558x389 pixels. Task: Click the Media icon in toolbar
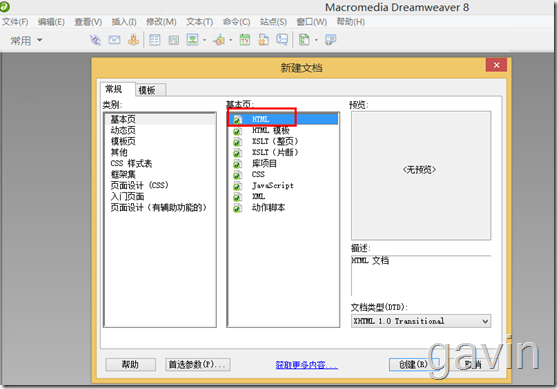(x=219, y=40)
